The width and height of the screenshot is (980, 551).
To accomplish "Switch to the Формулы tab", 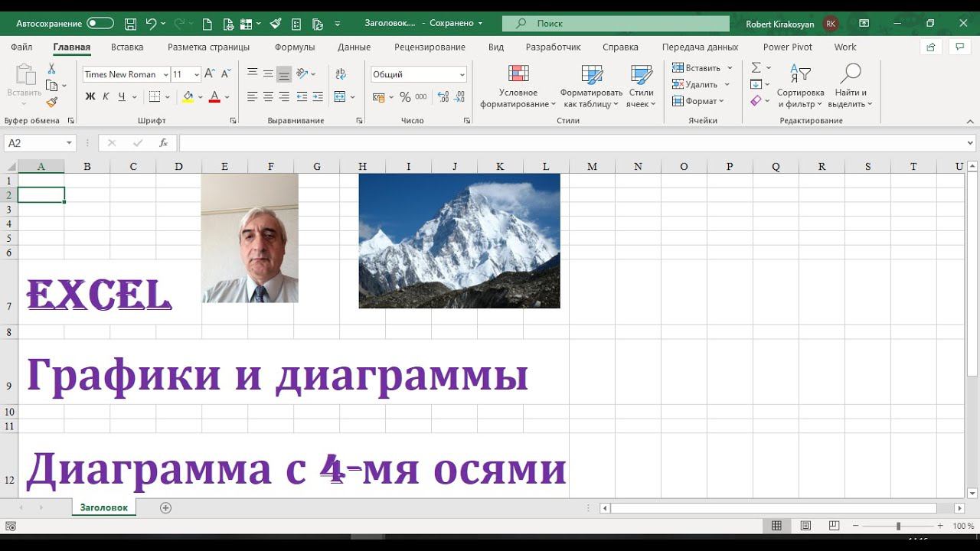I will pyautogui.click(x=295, y=47).
